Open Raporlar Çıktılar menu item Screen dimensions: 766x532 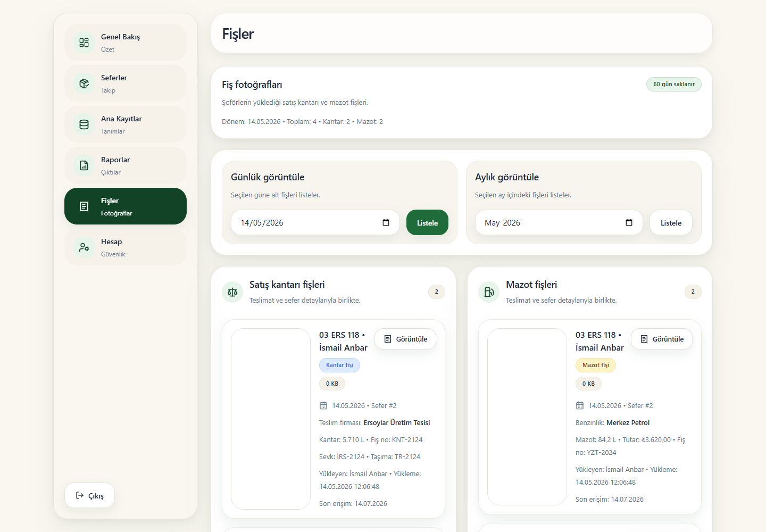pyautogui.click(x=126, y=165)
